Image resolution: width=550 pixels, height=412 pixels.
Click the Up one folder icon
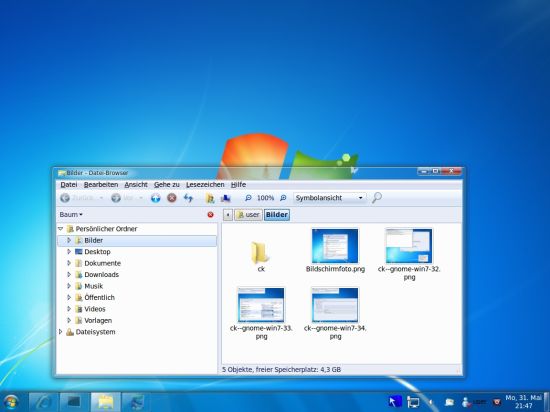(155, 198)
